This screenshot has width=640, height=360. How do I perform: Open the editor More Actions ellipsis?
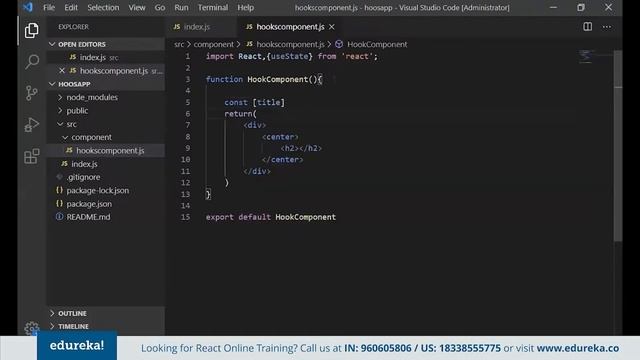607,27
